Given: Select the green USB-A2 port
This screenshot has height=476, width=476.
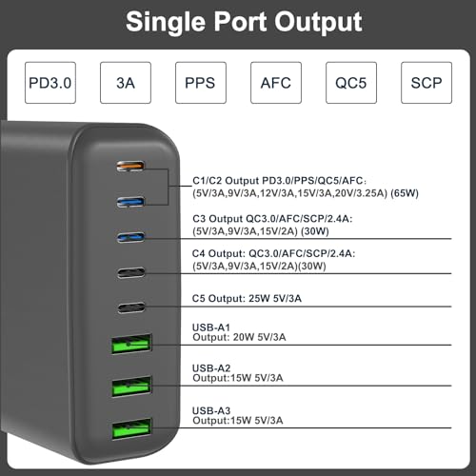Looking at the screenshot, I should 131,386.
